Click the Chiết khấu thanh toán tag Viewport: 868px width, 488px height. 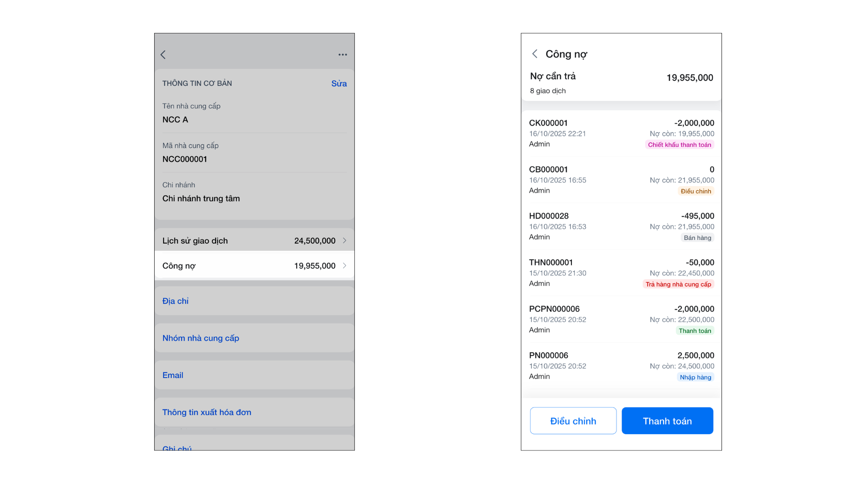click(679, 145)
